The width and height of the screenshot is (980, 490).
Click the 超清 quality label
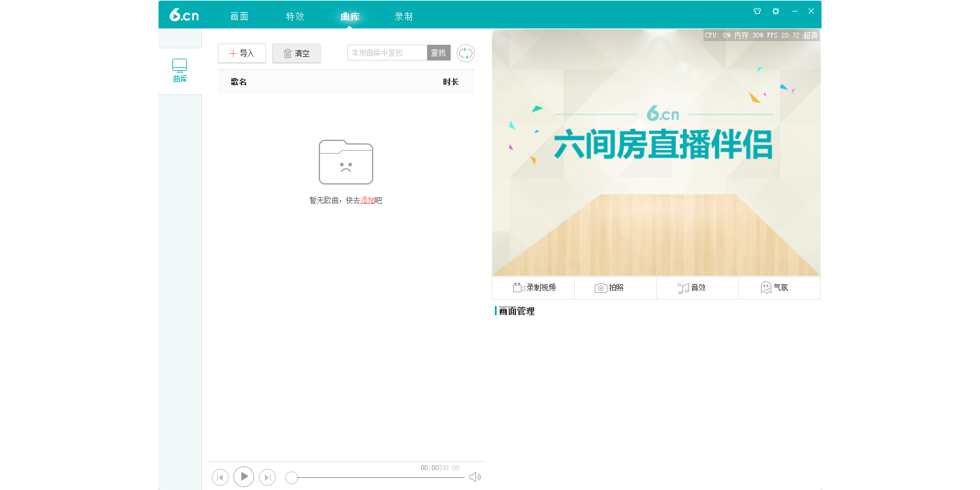click(x=811, y=36)
